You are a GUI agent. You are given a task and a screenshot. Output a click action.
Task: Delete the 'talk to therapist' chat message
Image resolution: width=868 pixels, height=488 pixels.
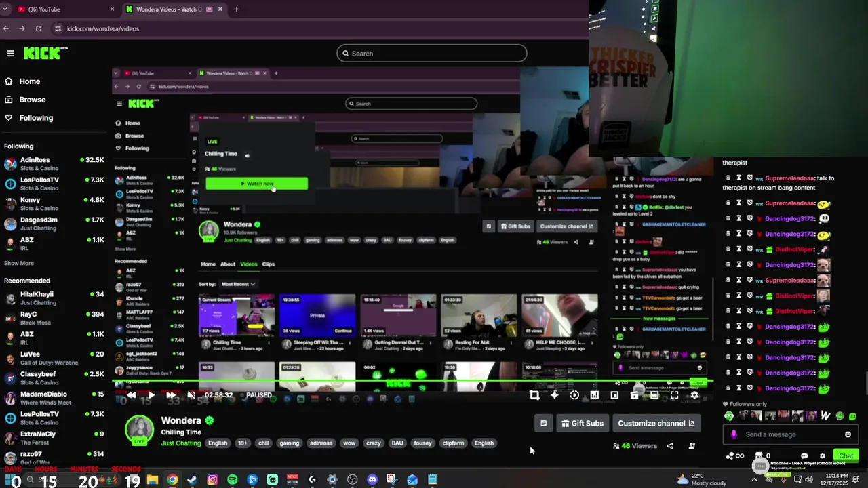pos(728,178)
